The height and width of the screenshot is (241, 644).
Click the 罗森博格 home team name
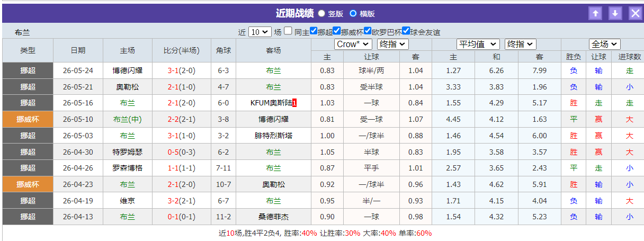tap(128, 168)
